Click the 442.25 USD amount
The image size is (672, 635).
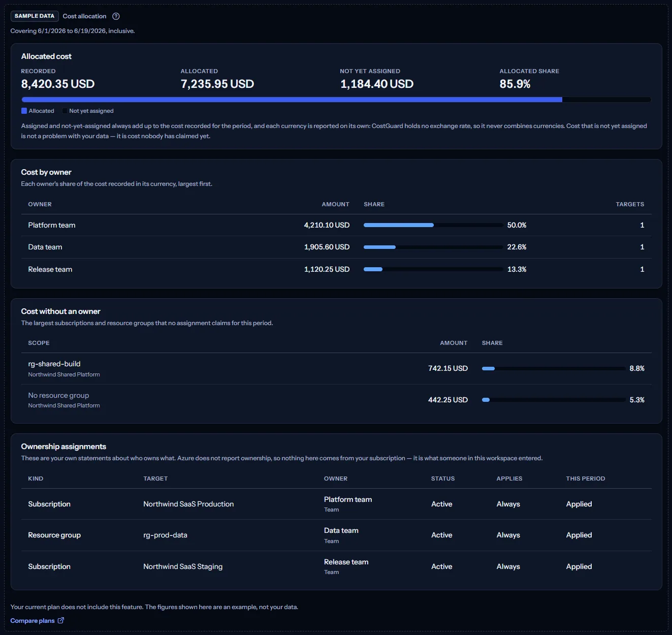pos(448,400)
